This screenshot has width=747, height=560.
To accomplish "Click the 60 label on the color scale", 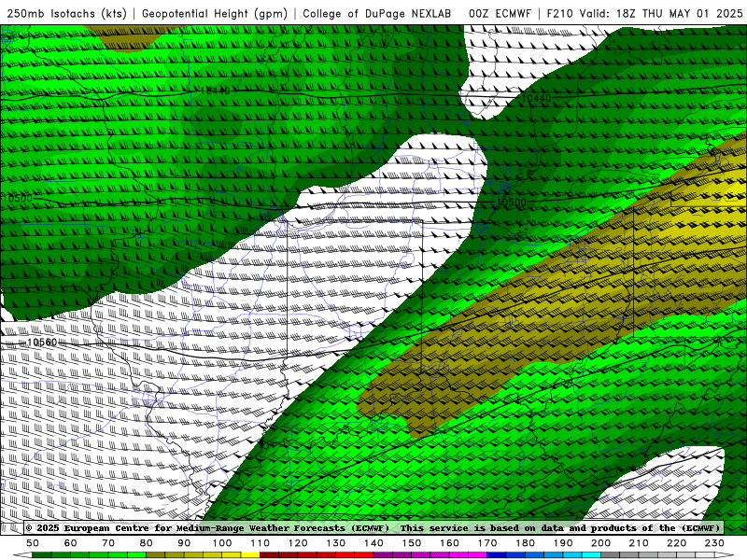I will pos(71,543).
